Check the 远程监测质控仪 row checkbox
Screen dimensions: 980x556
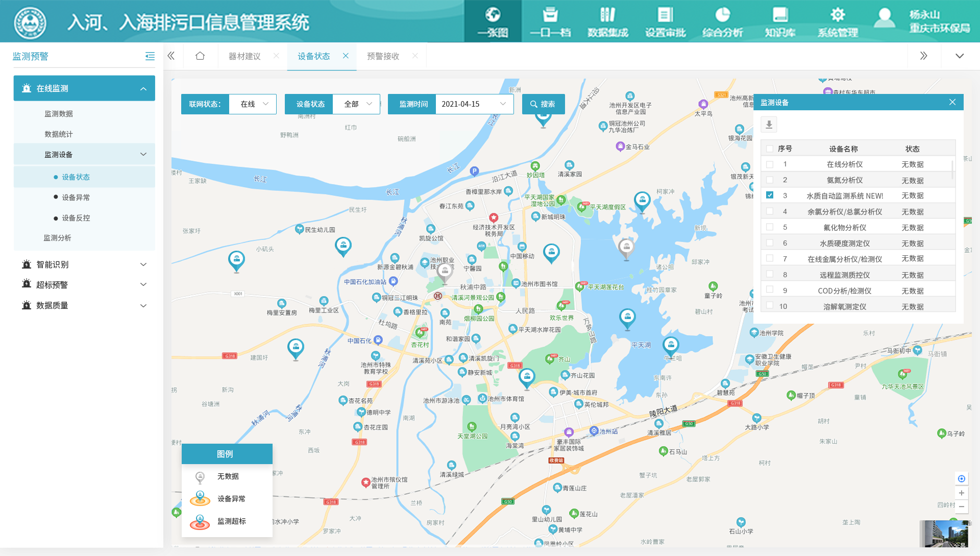pos(770,274)
